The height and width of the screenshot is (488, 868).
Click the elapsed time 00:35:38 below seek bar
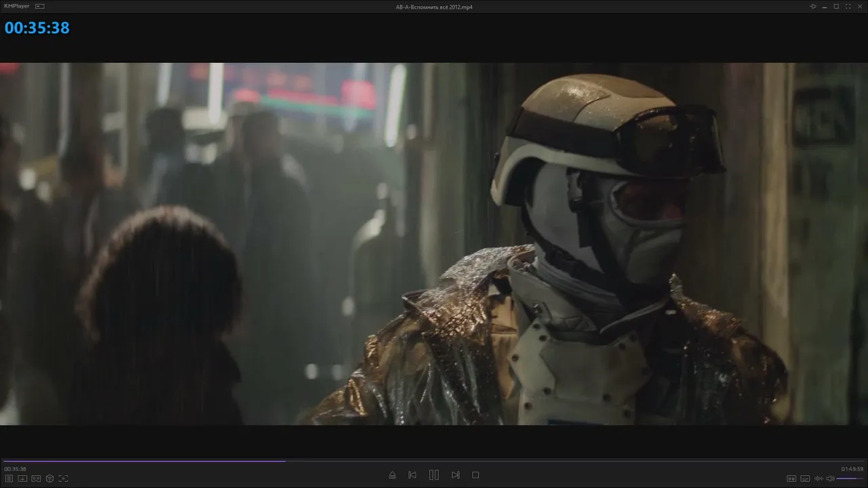pos(15,469)
